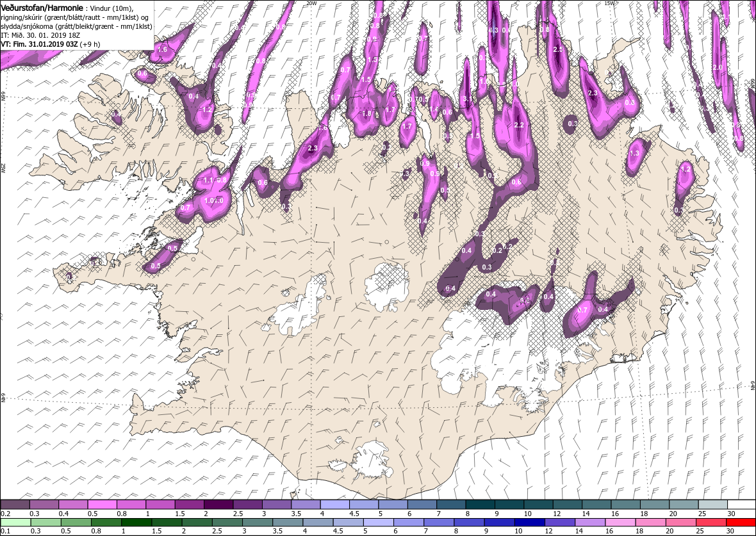Select darkest purple snow swatch 2 to 2.5

[218, 505]
